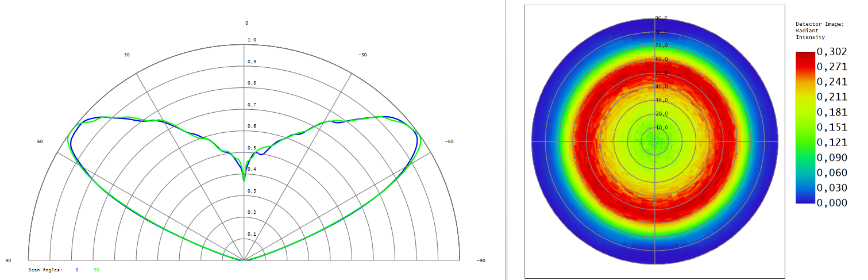Click the '0,7' radial label on the polar plot
This screenshot has height=280, width=868.
tap(252, 105)
